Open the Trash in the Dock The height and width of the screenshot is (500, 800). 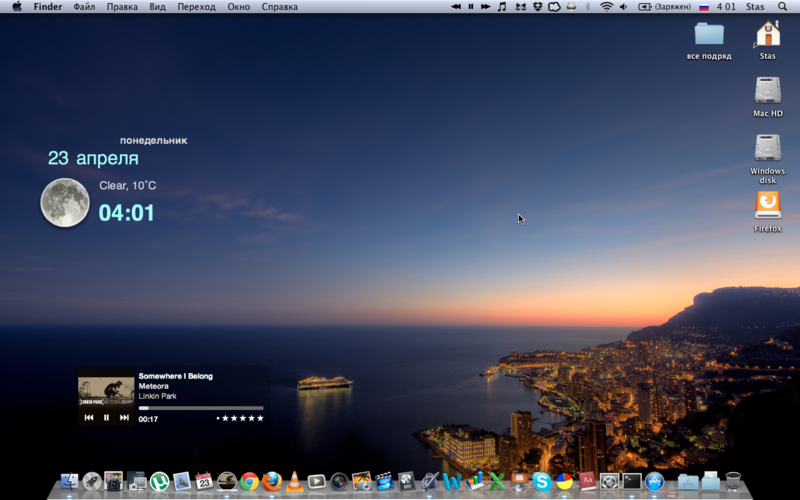click(x=733, y=481)
